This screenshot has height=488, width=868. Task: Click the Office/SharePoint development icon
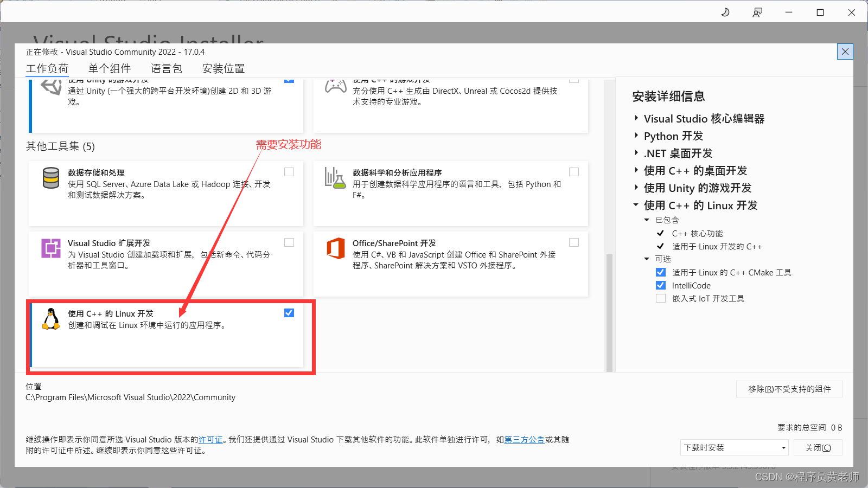336,248
